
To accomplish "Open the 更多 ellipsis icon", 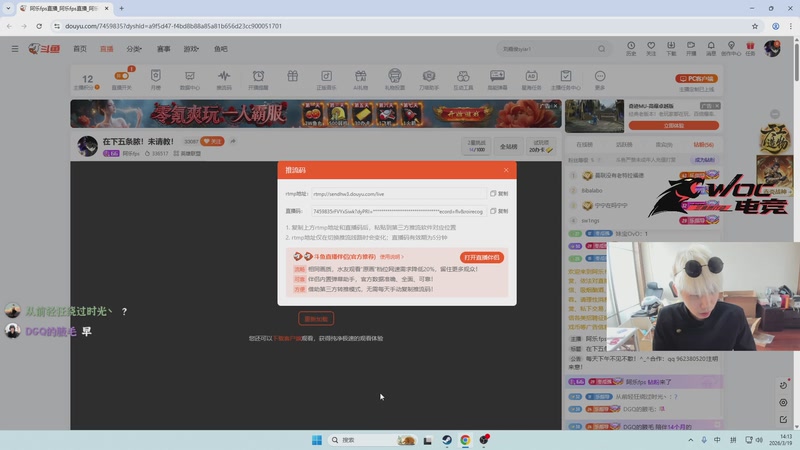I will pyautogui.click(x=600, y=80).
